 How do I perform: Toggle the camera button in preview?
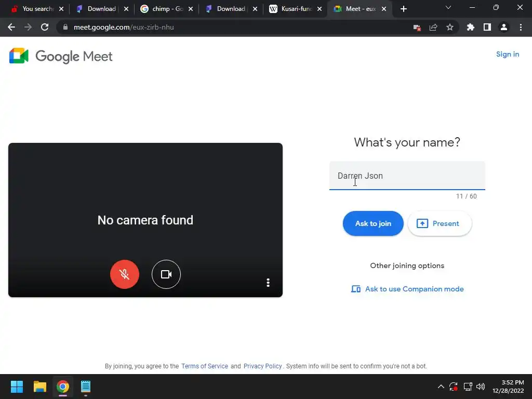point(166,274)
